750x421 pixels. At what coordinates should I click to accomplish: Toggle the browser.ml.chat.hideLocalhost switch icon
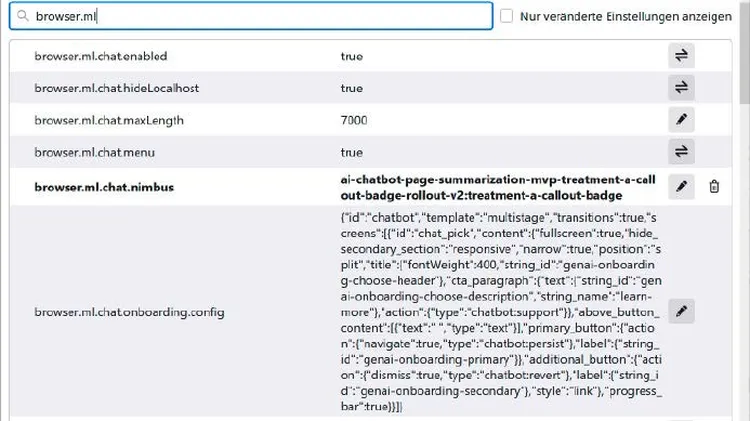click(x=681, y=88)
